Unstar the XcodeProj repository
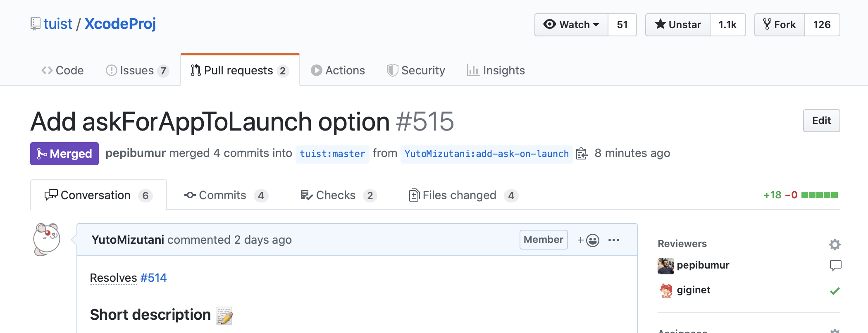The height and width of the screenshot is (333, 868). click(x=678, y=25)
